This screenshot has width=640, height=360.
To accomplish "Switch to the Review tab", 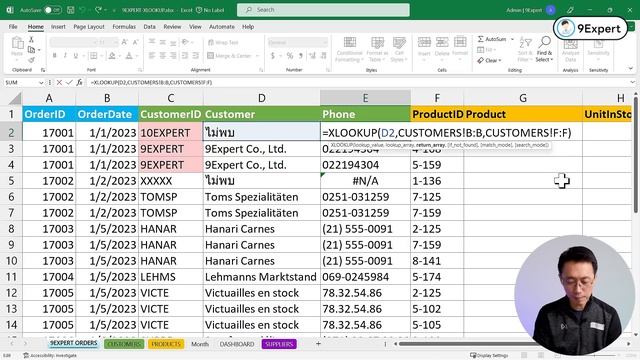I will [x=172, y=27].
